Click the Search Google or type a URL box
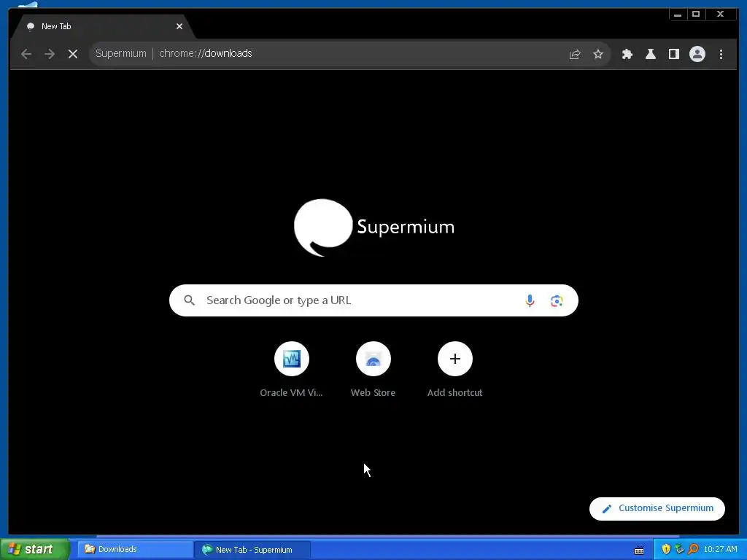 point(373,300)
